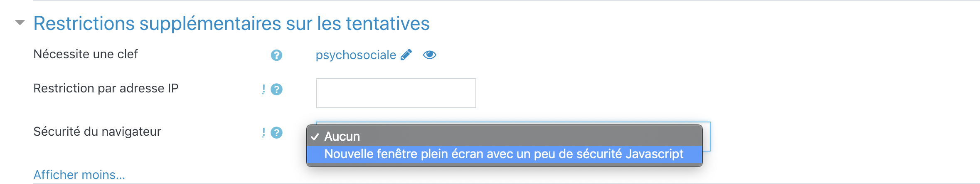Choose Nouvelle fenêtre plein écran option
The image size is (980, 184).
click(504, 154)
